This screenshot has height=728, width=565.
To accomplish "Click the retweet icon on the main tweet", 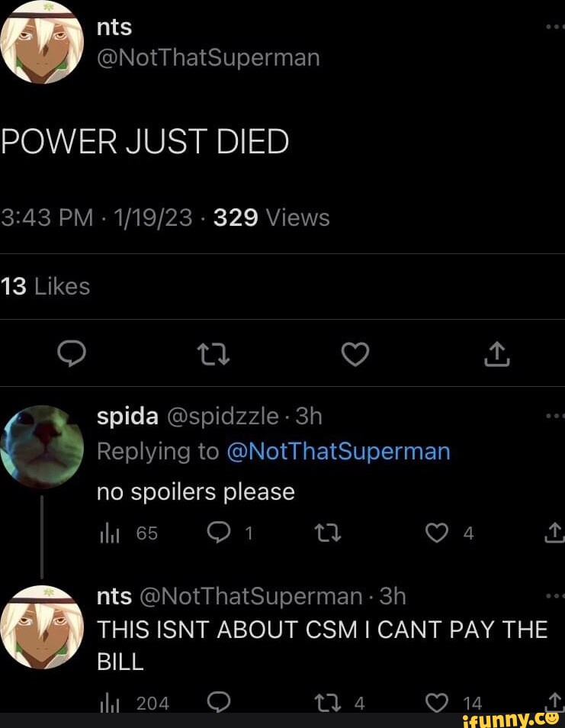I will (213, 353).
